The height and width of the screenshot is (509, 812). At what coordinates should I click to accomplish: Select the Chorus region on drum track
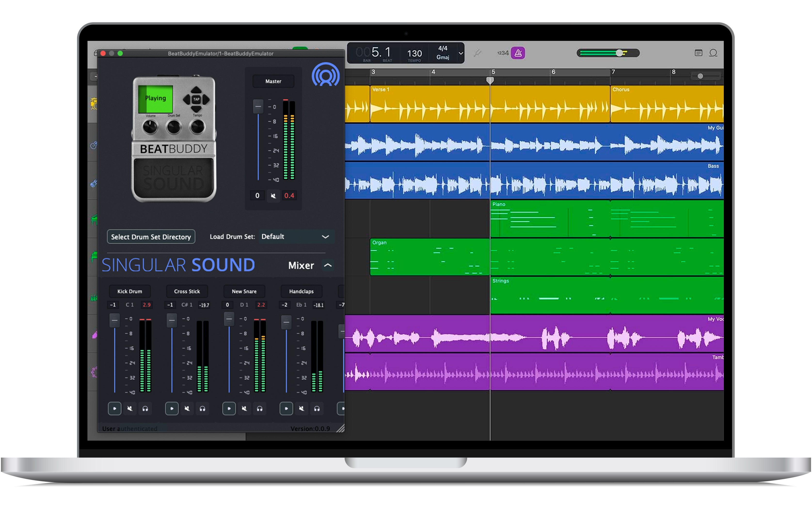665,104
